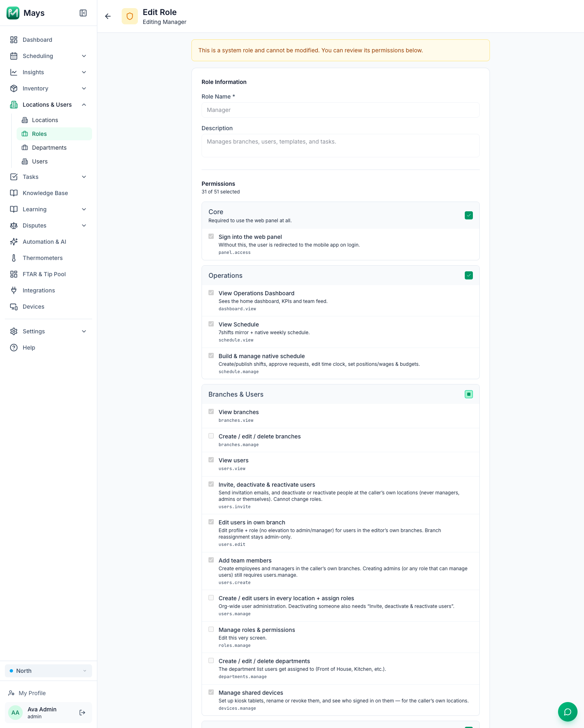
Task: Open the chat bubble support button
Action: coord(568,712)
